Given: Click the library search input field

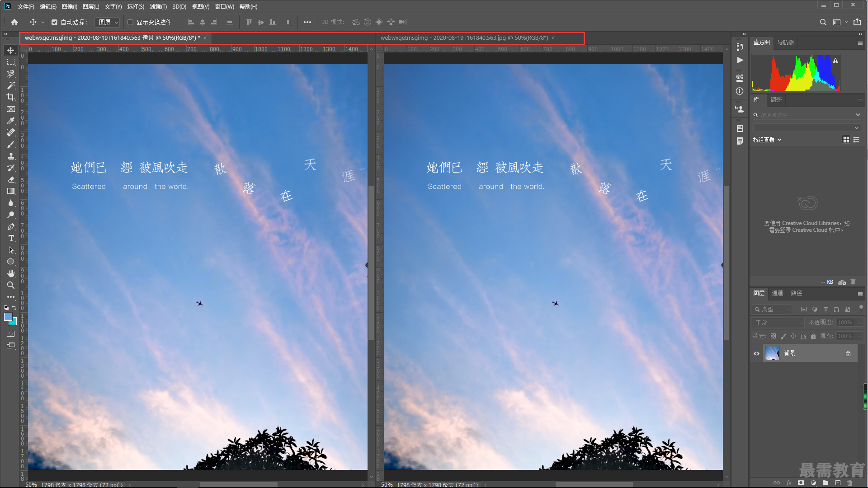Looking at the screenshot, I should click(x=806, y=115).
